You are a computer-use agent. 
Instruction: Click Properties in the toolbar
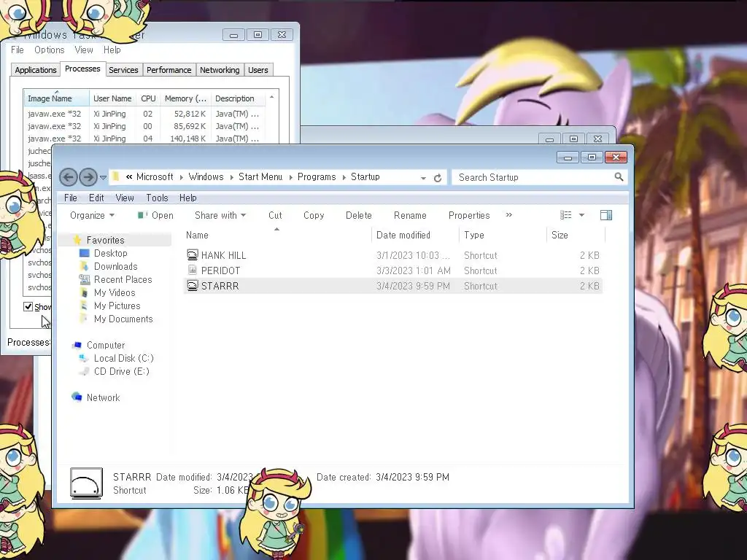tap(469, 215)
